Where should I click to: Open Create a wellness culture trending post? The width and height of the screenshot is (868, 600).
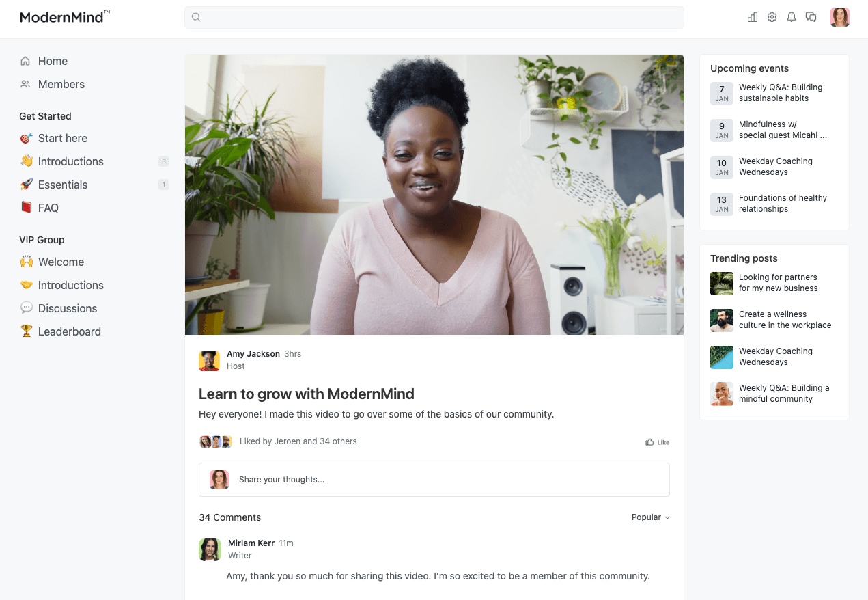click(x=785, y=320)
